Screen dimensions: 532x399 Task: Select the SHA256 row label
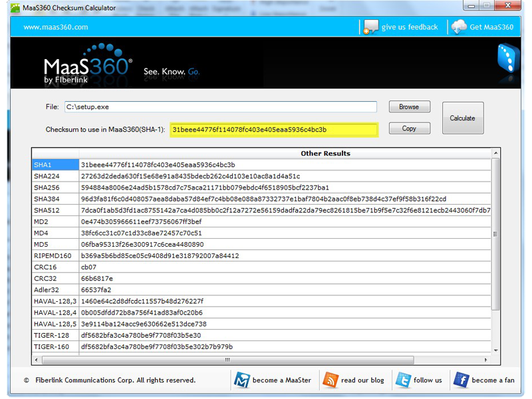tap(56, 188)
